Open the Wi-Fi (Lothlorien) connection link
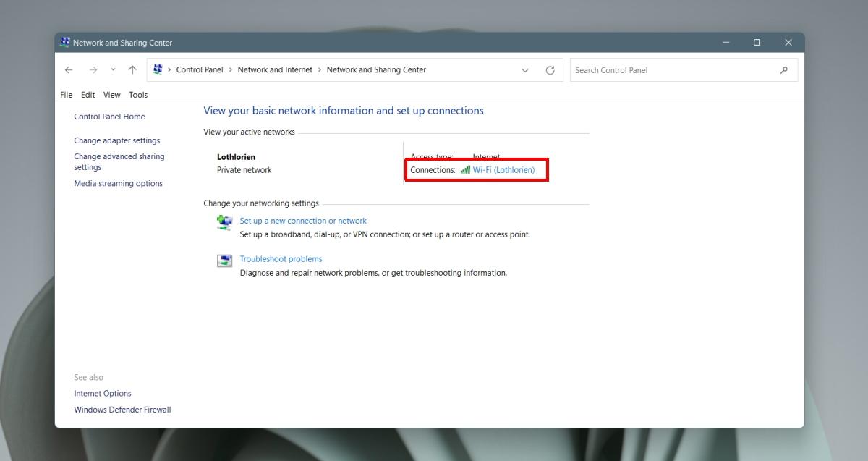Viewport: 868px width, 461px height. [503, 170]
